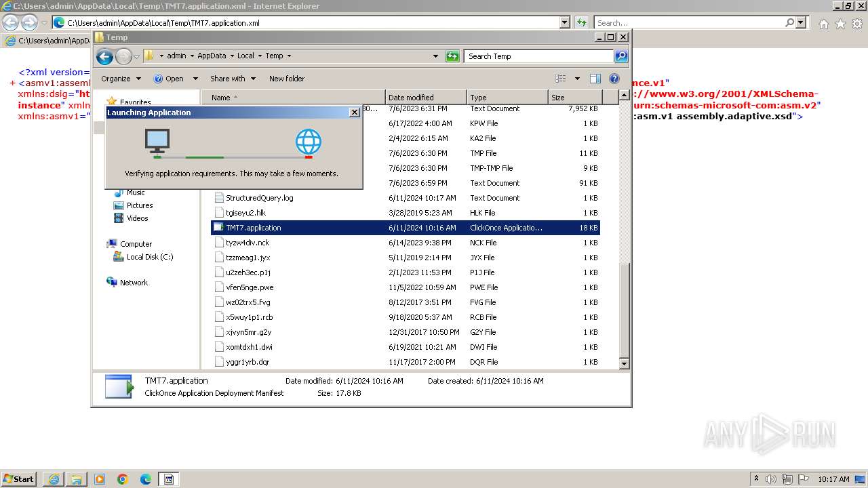Screen dimensions: 868x488
Task: Expand the address bar history dropdown in Explorer
Action: [435, 56]
